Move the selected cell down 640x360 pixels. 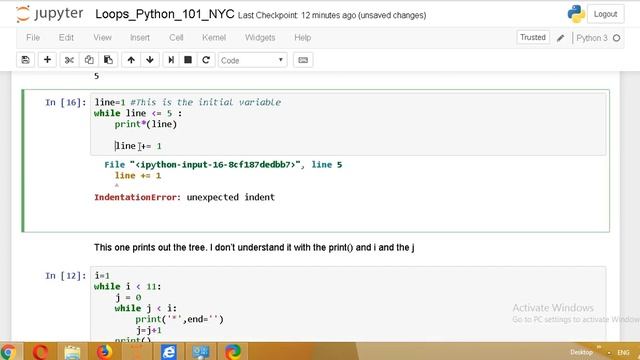tap(150, 60)
